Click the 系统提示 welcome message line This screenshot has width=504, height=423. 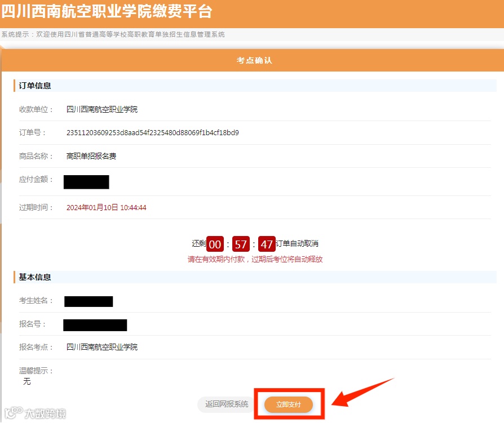113,34
